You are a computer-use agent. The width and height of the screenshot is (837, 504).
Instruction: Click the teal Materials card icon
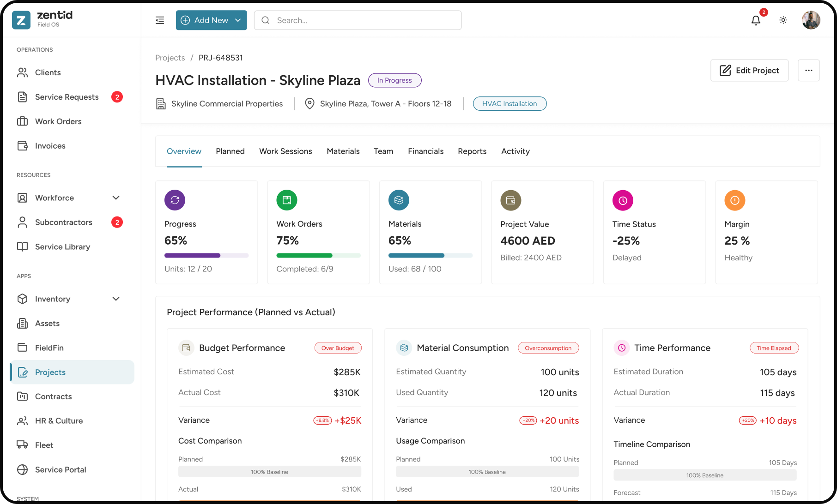click(399, 200)
